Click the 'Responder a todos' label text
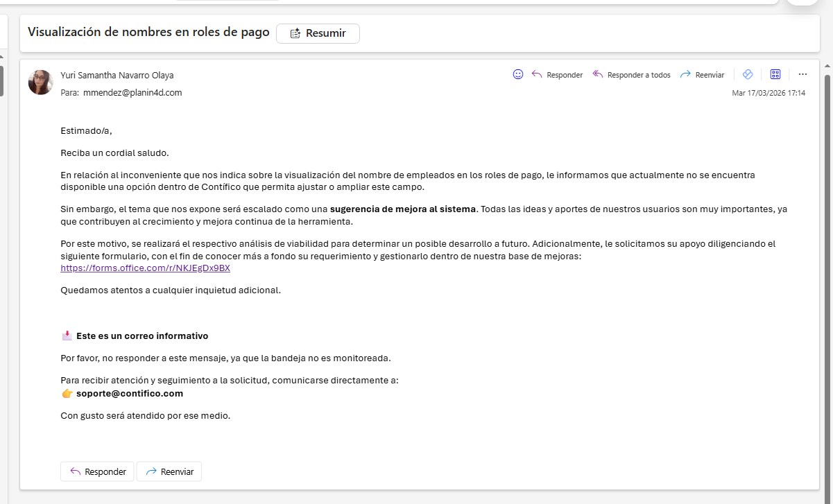This screenshot has width=833, height=504. click(x=639, y=75)
